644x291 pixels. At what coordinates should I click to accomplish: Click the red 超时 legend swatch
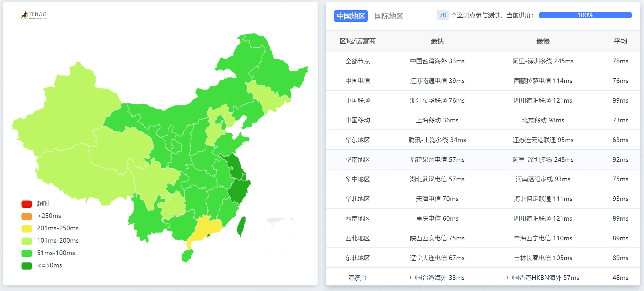(x=26, y=204)
